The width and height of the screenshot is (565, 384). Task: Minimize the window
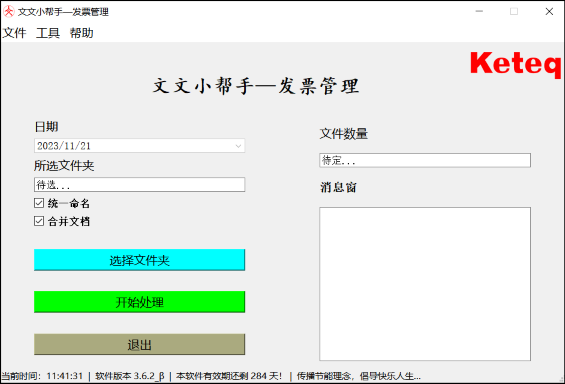click(x=479, y=12)
